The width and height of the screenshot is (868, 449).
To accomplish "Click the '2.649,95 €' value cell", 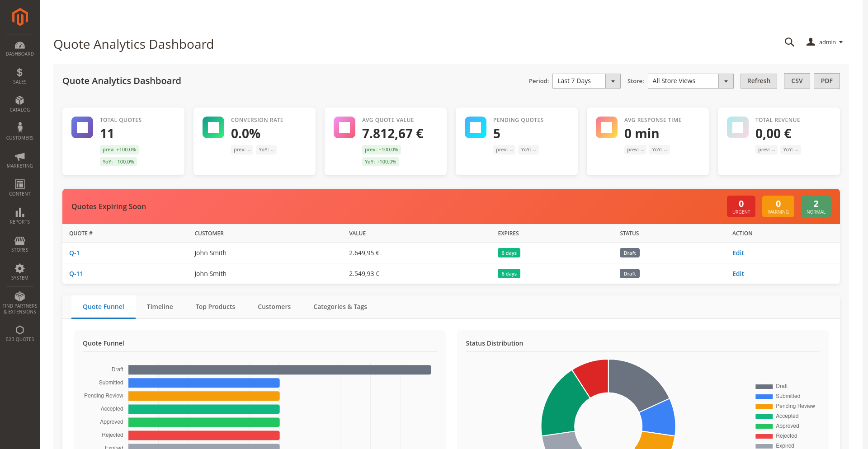I will [364, 253].
